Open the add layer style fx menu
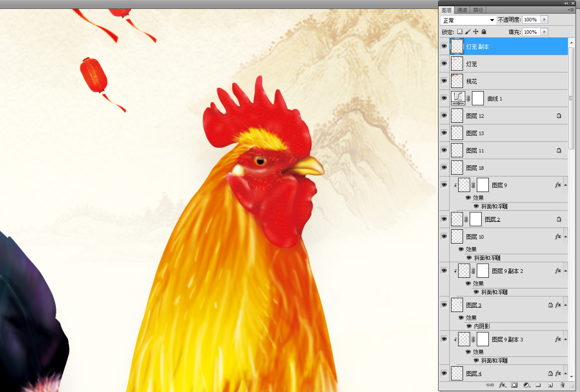The height and width of the screenshot is (392, 580). [x=502, y=385]
